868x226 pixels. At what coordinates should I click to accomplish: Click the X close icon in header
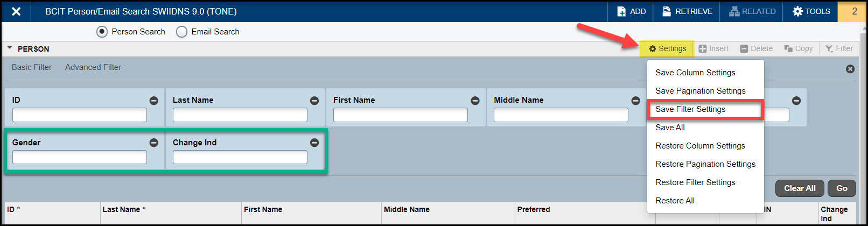(x=16, y=11)
